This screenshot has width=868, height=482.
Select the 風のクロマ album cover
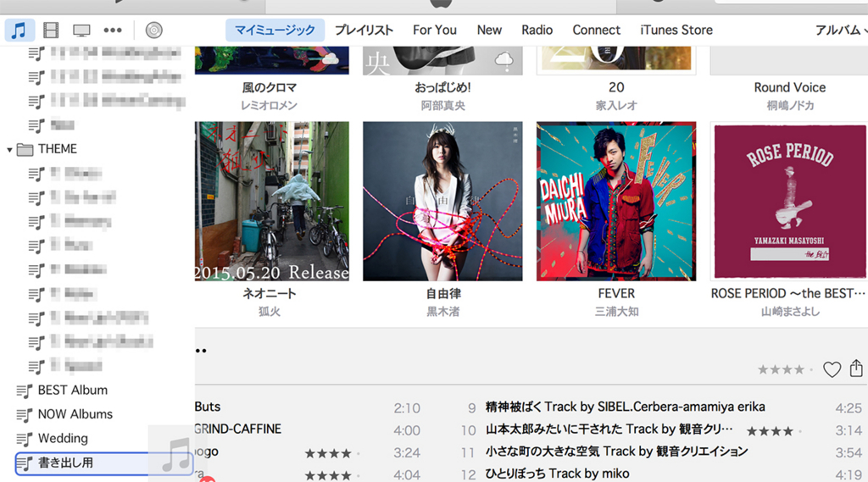272,60
